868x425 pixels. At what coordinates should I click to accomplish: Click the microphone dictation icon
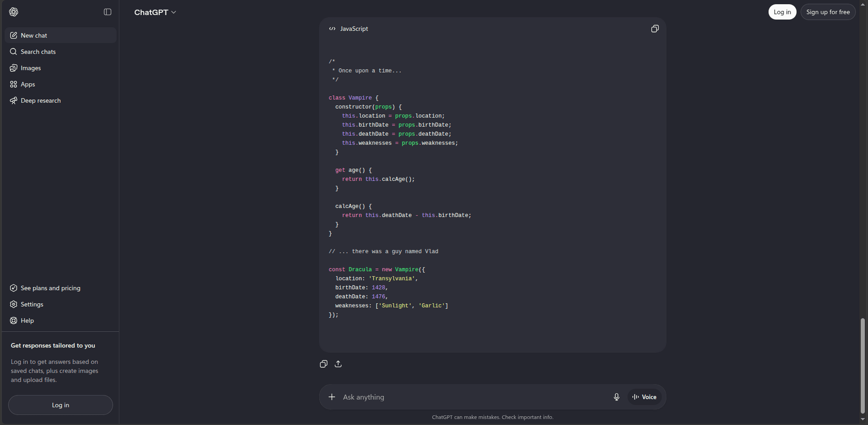pos(616,397)
